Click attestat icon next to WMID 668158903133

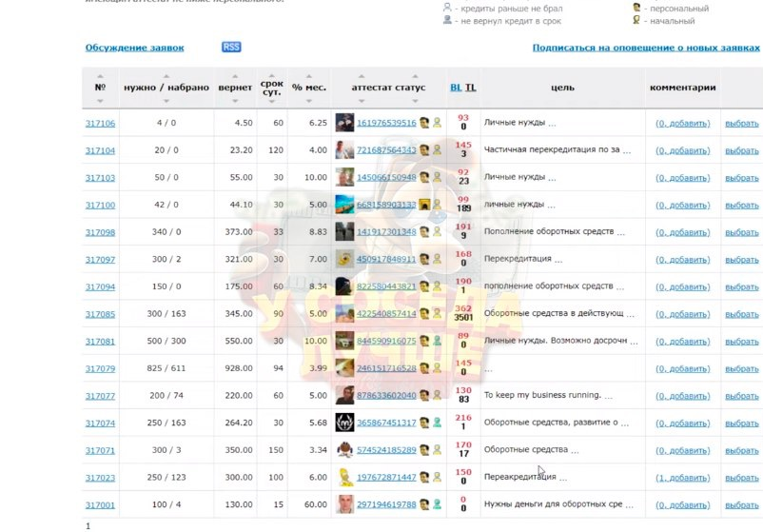[x=424, y=205]
